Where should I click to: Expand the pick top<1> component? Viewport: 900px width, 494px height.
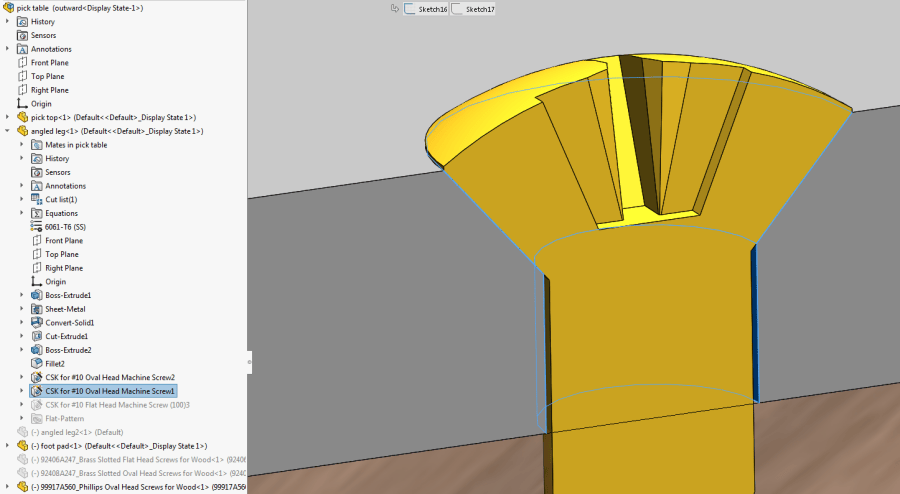coord(7,117)
